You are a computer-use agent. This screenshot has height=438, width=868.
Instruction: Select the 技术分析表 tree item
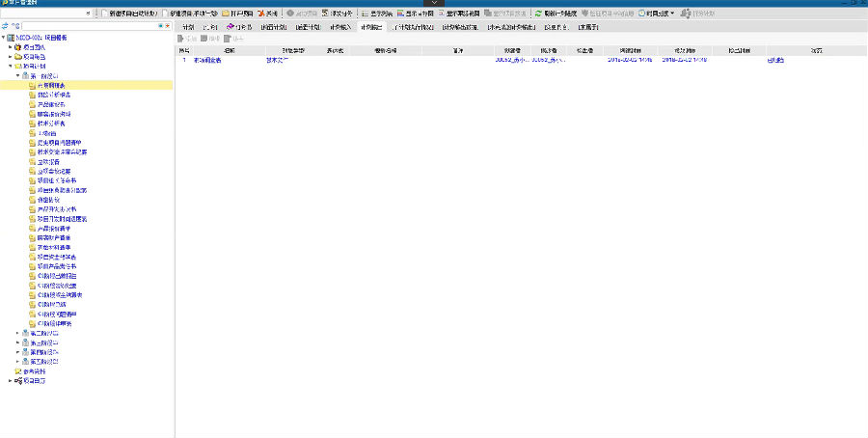click(x=51, y=123)
